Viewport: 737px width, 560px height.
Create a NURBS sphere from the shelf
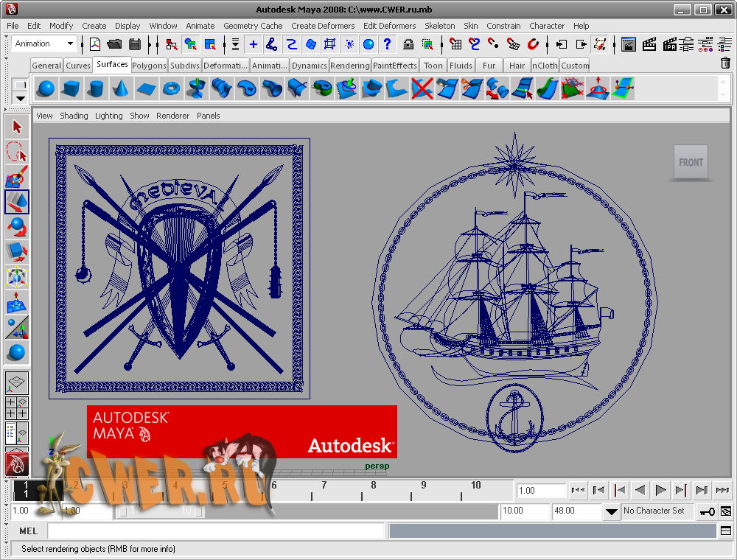coord(46,89)
